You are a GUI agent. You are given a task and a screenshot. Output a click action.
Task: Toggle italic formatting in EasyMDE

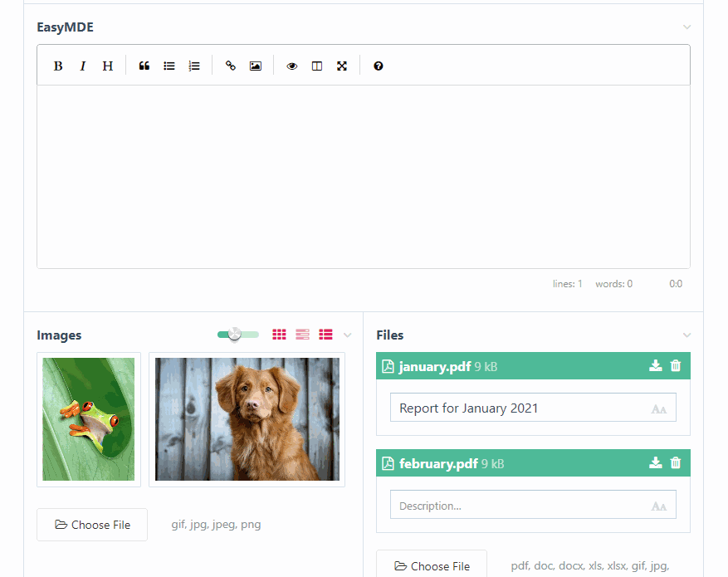pyautogui.click(x=83, y=66)
